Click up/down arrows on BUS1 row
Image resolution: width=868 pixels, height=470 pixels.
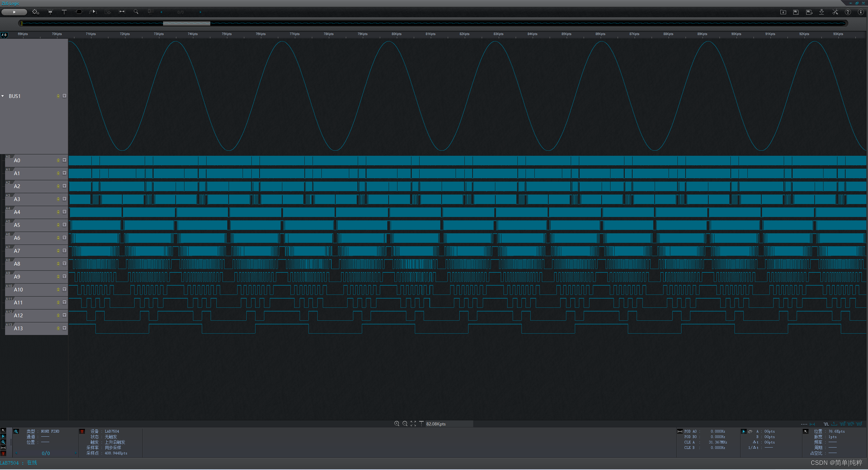[x=58, y=96]
